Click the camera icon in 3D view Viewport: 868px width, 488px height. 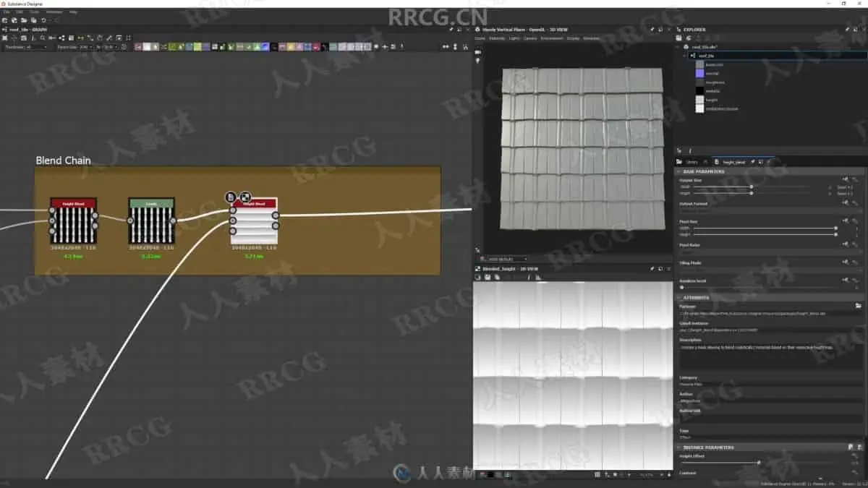click(477, 52)
